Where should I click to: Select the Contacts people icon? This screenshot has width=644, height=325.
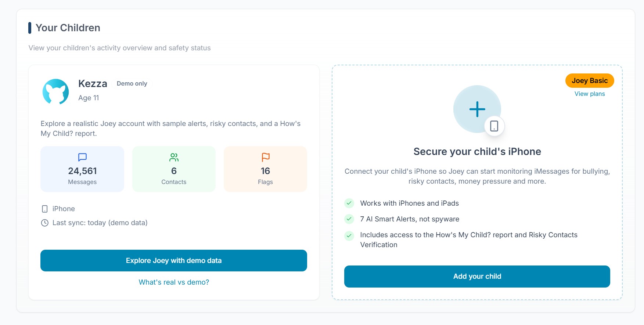(x=174, y=157)
